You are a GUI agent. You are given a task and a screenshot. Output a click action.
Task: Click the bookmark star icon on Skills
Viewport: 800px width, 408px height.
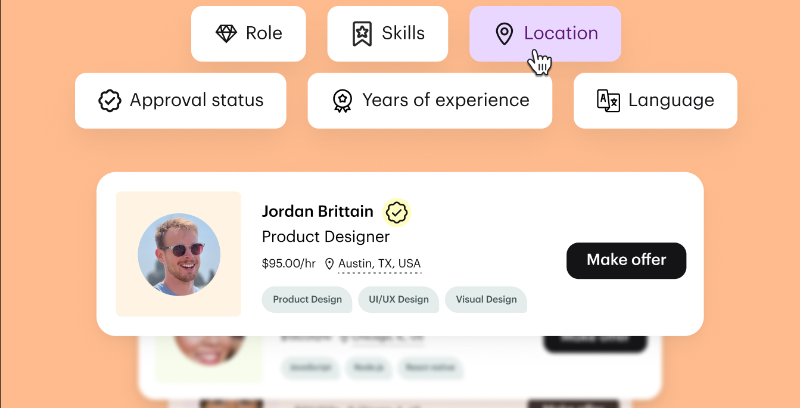[x=362, y=33]
